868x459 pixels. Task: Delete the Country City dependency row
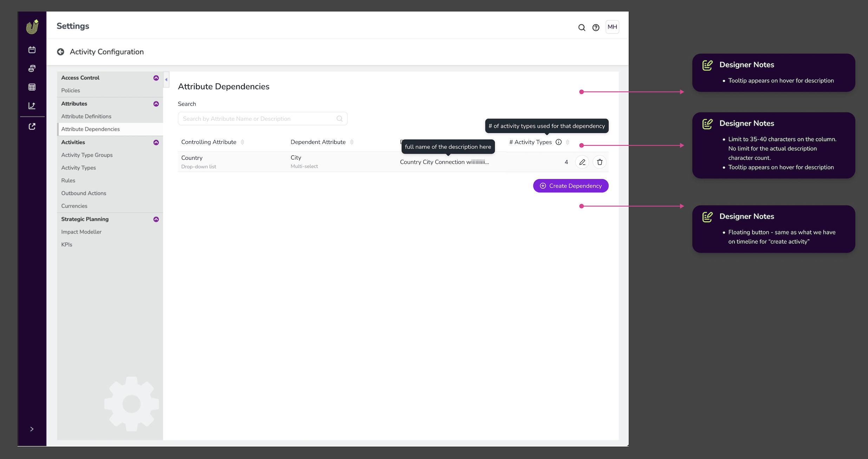click(600, 162)
